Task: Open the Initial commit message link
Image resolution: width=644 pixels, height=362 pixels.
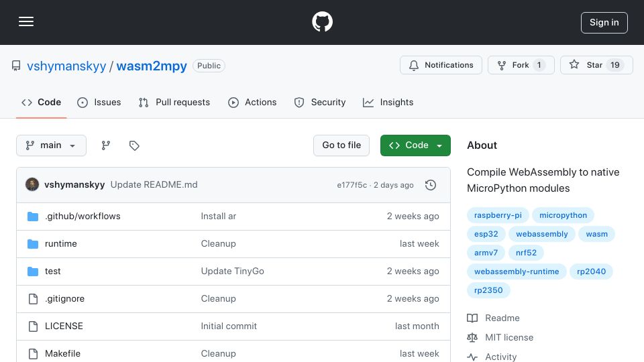Action: [229, 326]
